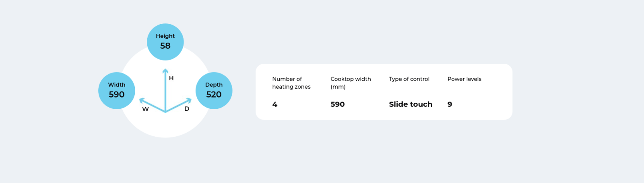Image resolution: width=644 pixels, height=183 pixels.
Task: Click the number 590 in Width circle
Action: coord(117,95)
